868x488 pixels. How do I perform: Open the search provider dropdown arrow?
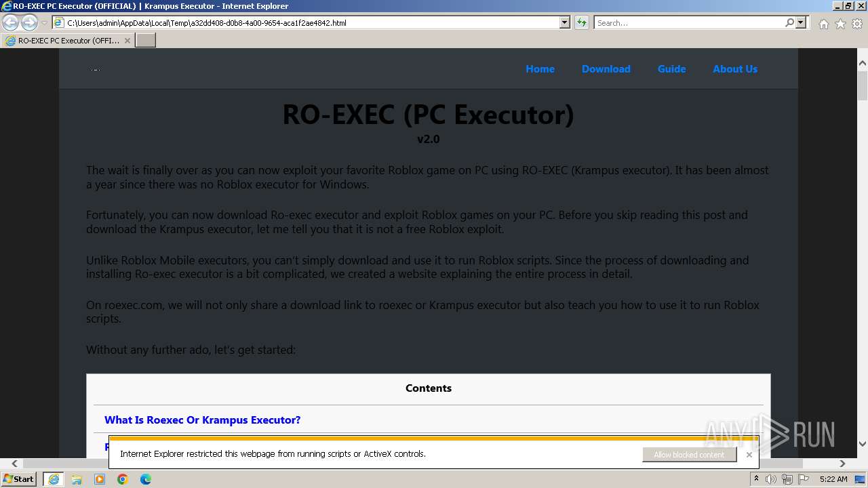(x=801, y=22)
